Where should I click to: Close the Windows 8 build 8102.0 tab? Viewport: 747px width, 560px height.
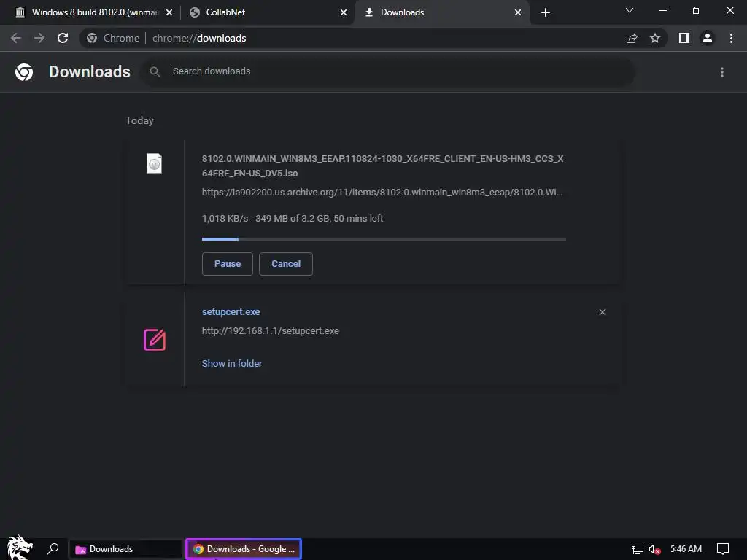[x=169, y=12]
